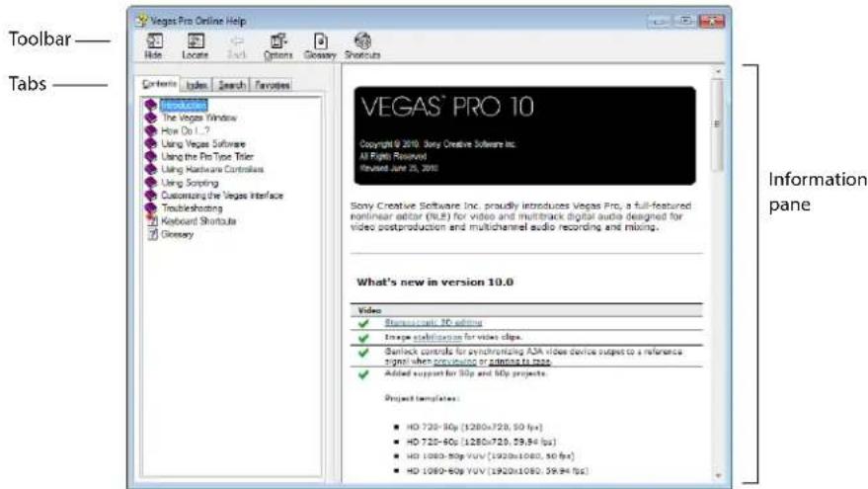868x489 pixels.
Task: Maximize the help window
Action: pyautogui.click(x=685, y=21)
